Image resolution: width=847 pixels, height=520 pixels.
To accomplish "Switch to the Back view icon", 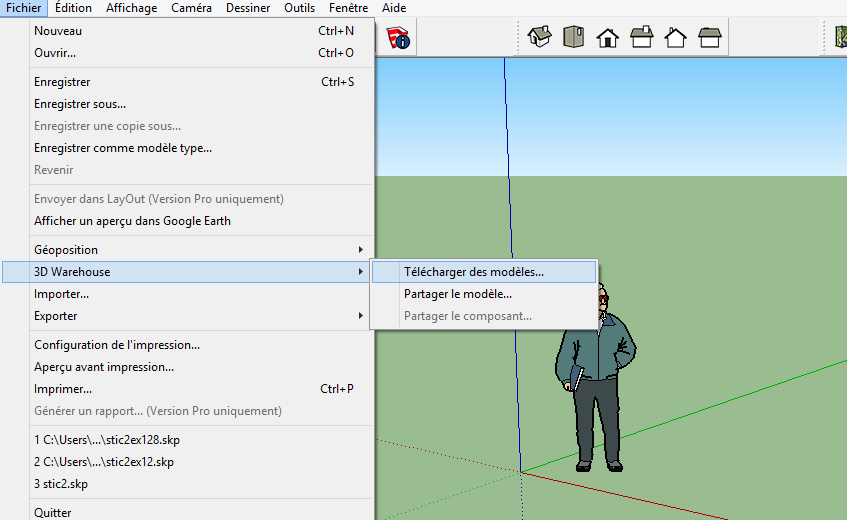I will point(676,38).
